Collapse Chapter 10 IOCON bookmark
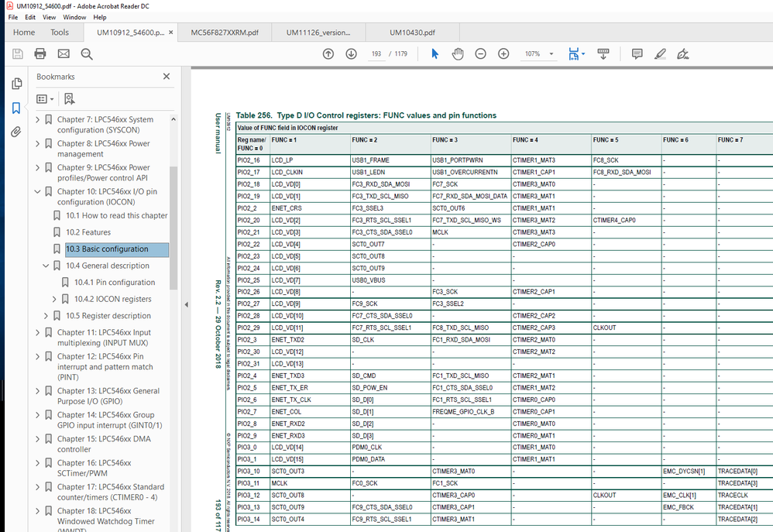Screen dimensions: 773x532 pos(37,191)
